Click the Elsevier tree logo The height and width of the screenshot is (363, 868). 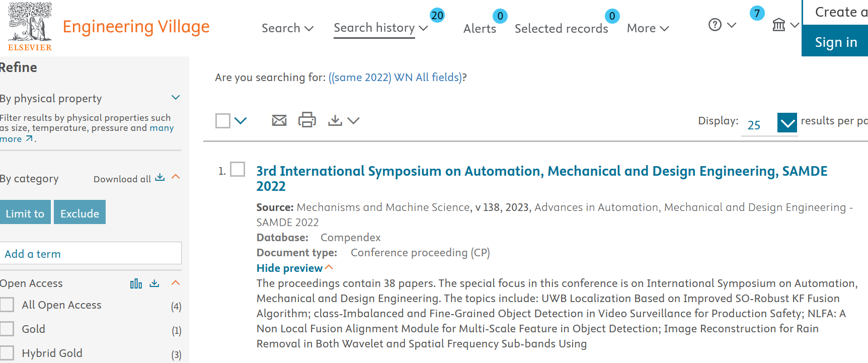[30, 26]
